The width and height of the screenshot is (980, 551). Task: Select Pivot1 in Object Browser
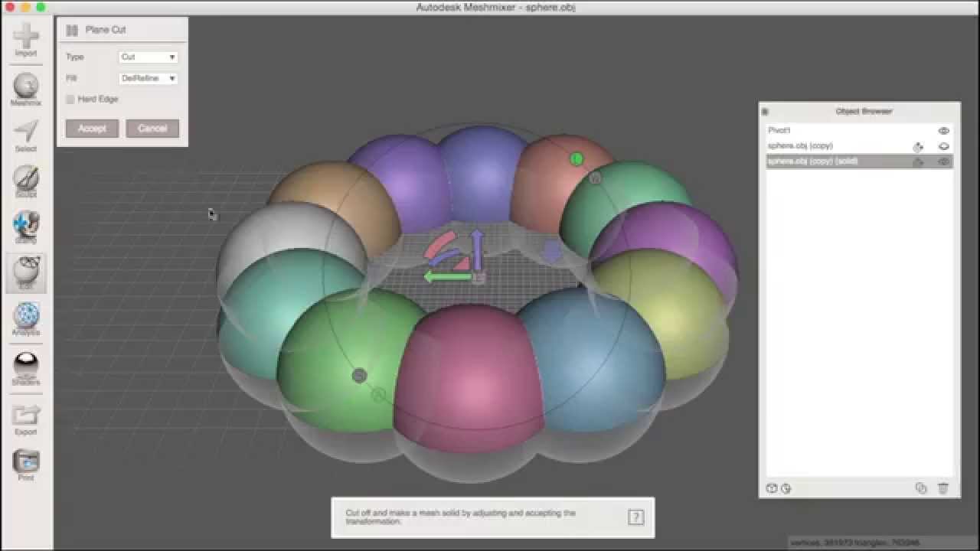point(859,131)
